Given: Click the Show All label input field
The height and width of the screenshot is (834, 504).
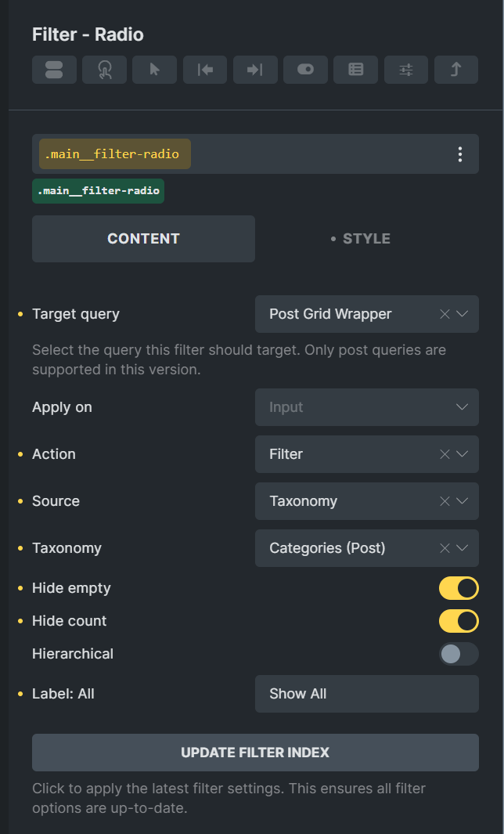Looking at the screenshot, I should (x=367, y=694).
